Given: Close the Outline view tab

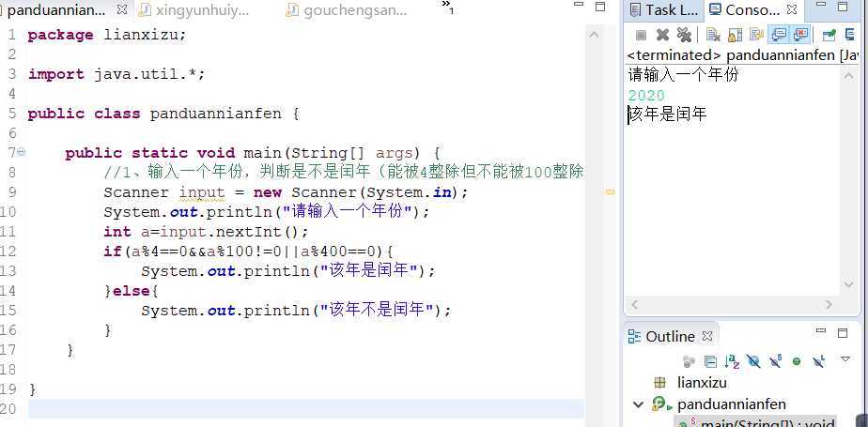Looking at the screenshot, I should click(707, 336).
